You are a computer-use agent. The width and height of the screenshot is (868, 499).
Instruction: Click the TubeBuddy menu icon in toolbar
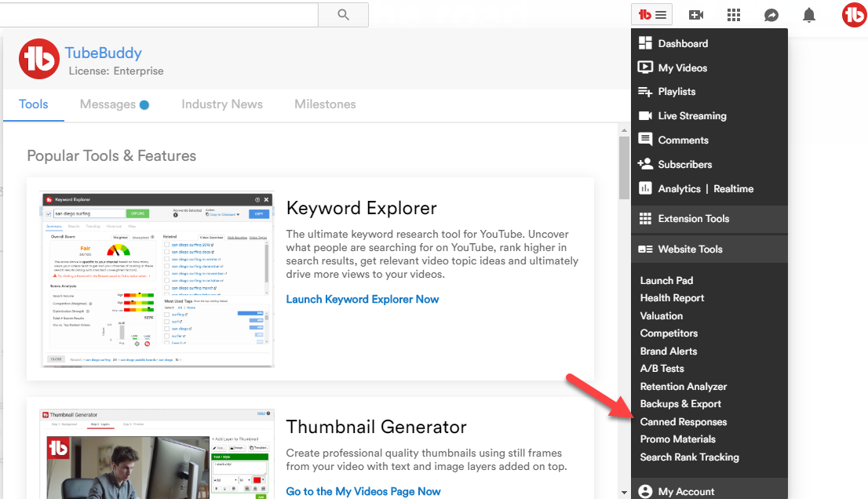click(x=653, y=15)
